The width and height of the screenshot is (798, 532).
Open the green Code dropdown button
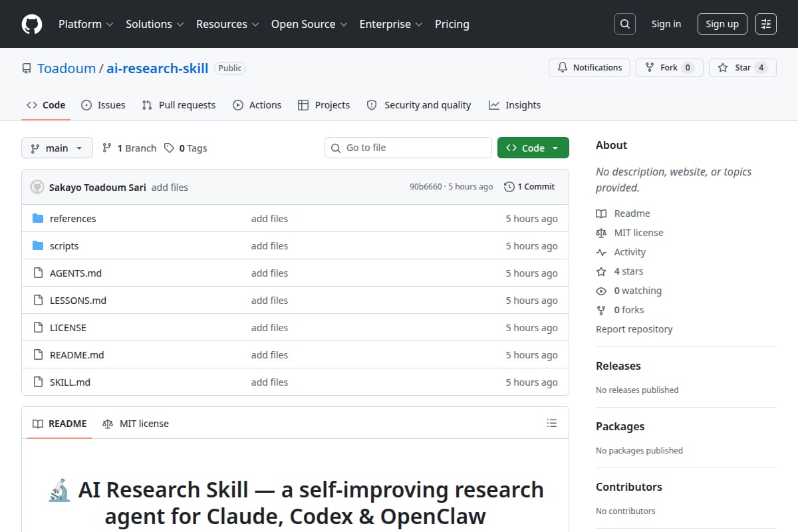pyautogui.click(x=533, y=148)
